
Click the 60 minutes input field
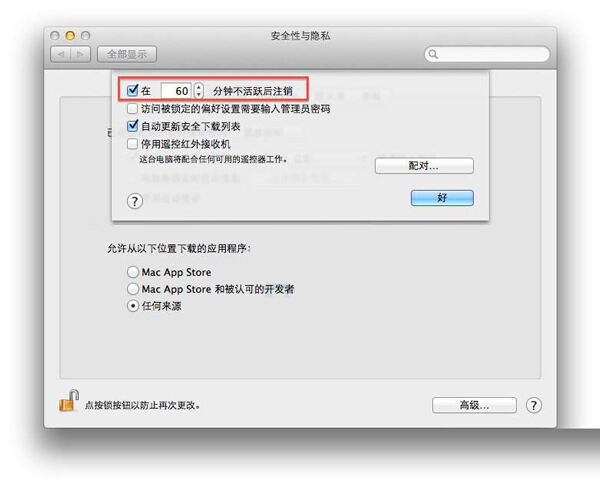(176, 91)
